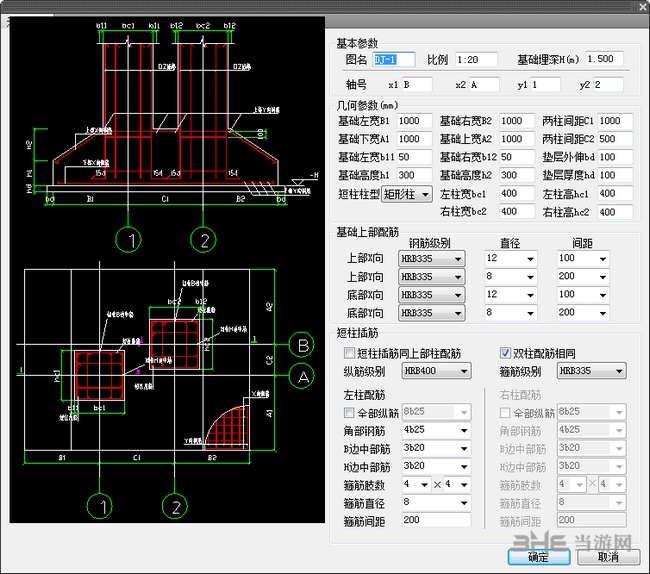Click 两柱间距C2 500 field
650x574 pixels.
(x=615, y=139)
